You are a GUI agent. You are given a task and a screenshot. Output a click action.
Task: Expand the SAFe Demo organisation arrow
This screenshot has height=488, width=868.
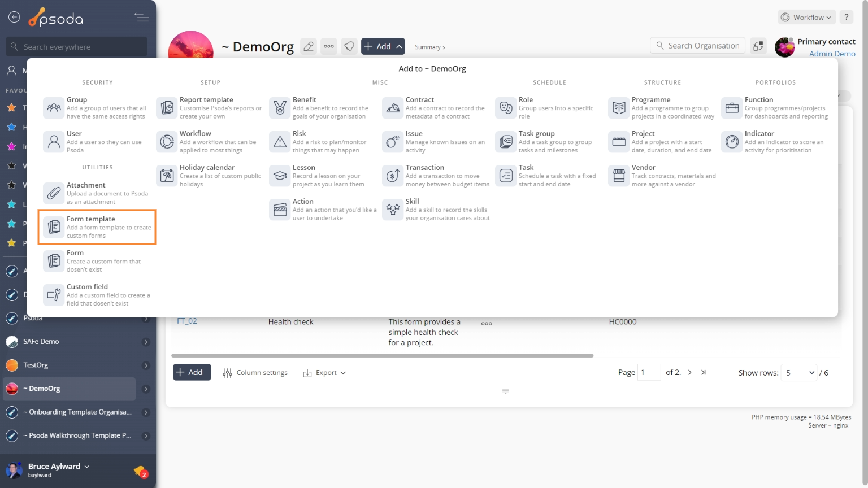click(146, 342)
